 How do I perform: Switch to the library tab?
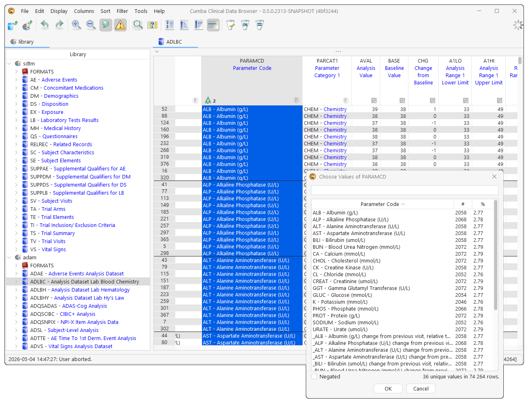[x=27, y=42]
